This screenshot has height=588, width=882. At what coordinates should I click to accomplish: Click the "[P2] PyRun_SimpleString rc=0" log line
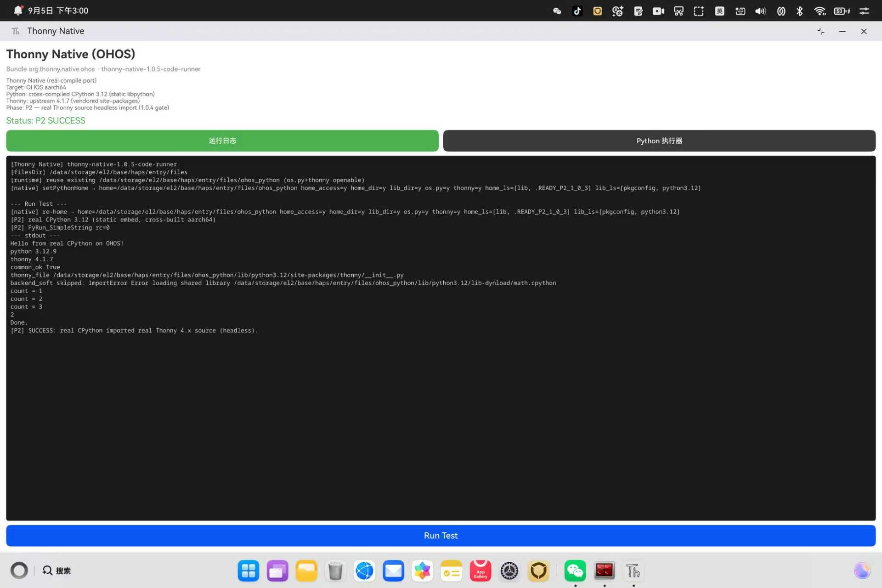60,227
